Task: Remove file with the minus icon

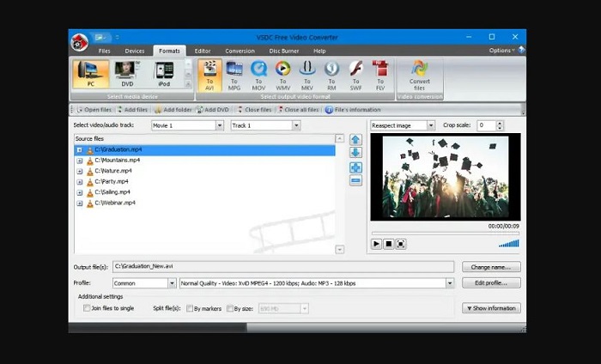Action: pos(355,180)
